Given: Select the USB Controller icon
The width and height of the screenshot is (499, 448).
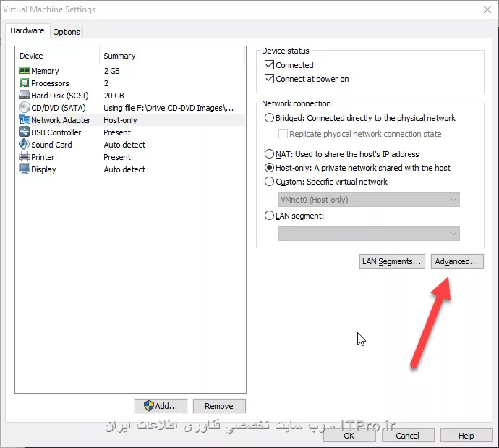Looking at the screenshot, I should click(24, 132).
